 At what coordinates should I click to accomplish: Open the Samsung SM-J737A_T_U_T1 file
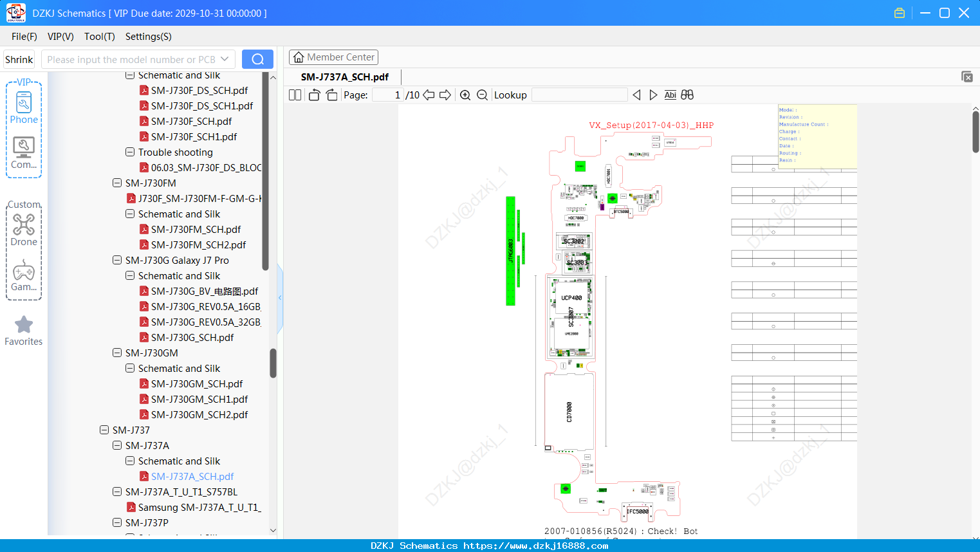[199, 508]
